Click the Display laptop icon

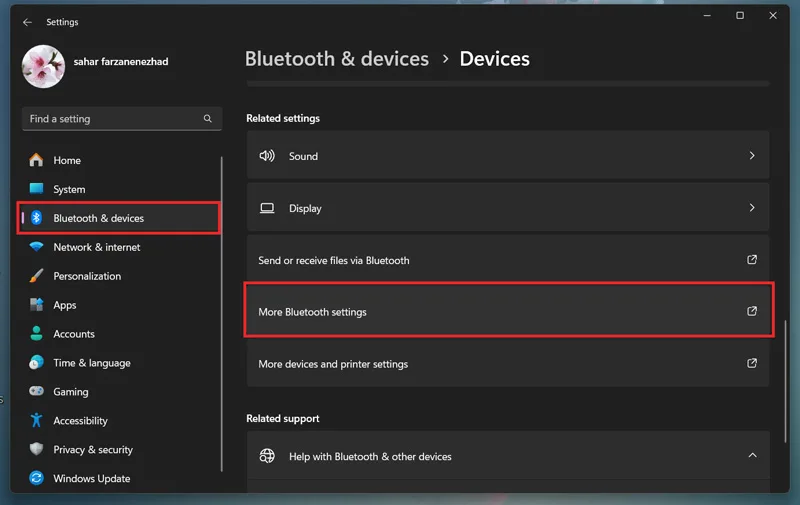pyautogui.click(x=267, y=208)
